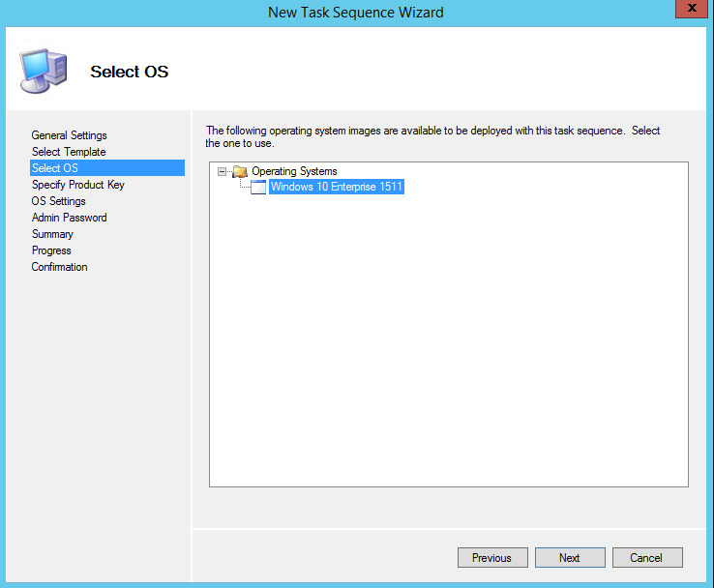Jump to Specify Product Key step

(x=77, y=185)
